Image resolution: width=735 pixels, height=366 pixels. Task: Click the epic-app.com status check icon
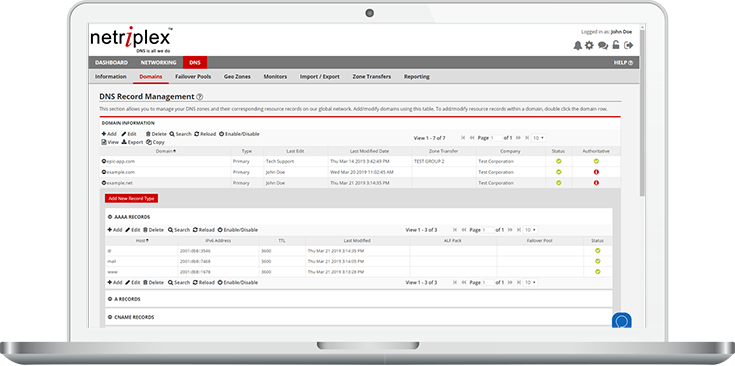[x=558, y=161]
